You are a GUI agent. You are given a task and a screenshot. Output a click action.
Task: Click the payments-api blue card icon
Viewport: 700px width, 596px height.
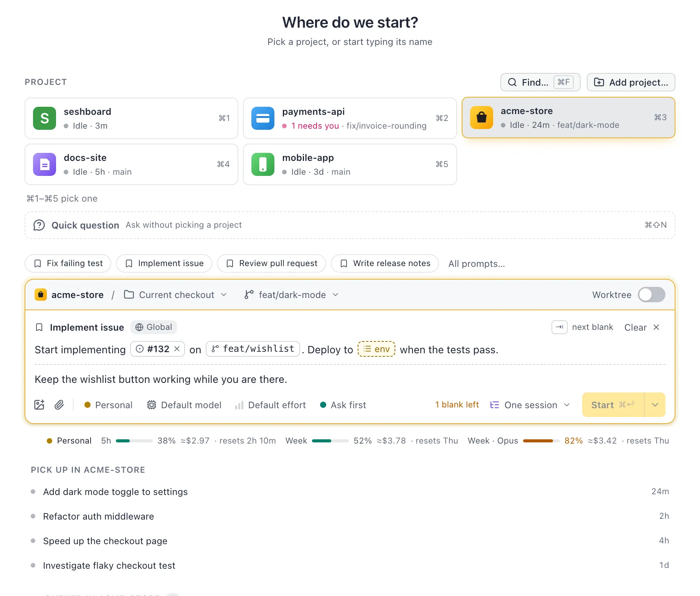coord(263,118)
